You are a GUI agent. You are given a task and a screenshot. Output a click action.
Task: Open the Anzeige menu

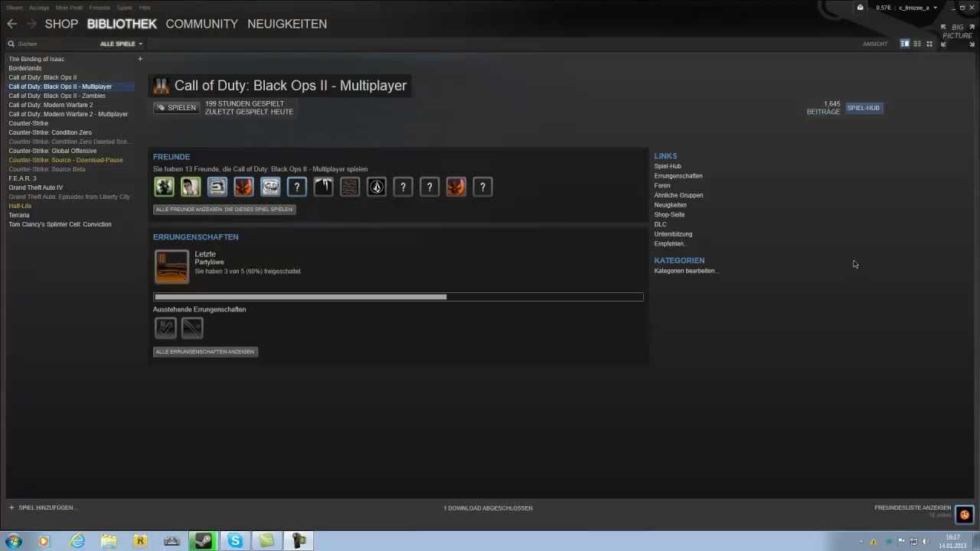[x=39, y=8]
